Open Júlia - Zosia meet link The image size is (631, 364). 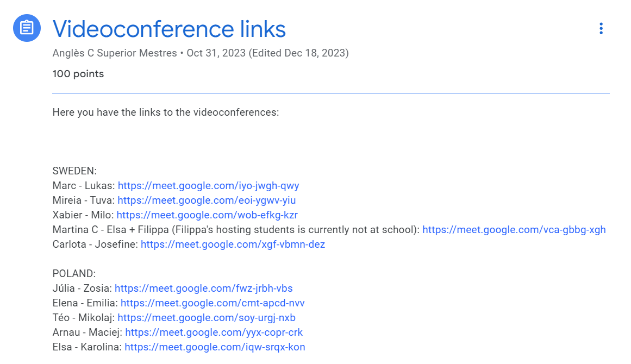coord(203,288)
